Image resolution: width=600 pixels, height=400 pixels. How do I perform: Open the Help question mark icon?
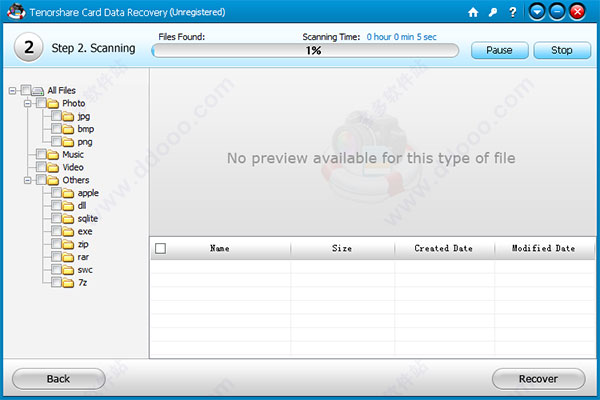pos(513,13)
